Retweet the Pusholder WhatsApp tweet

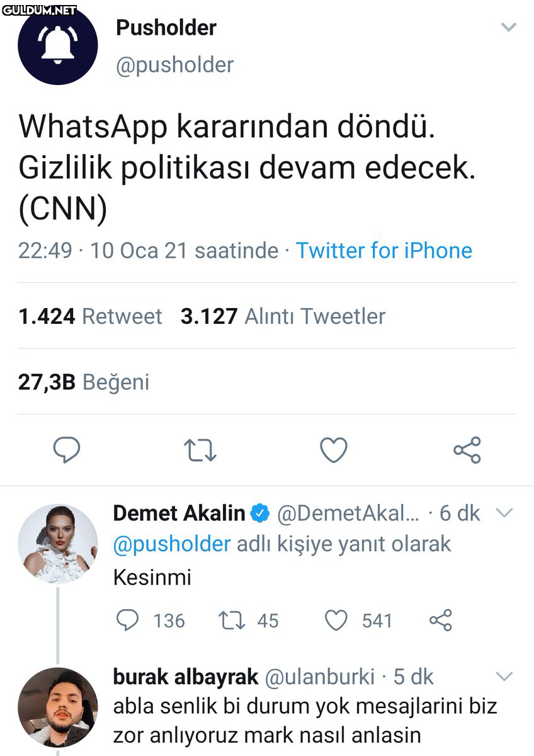(x=200, y=450)
